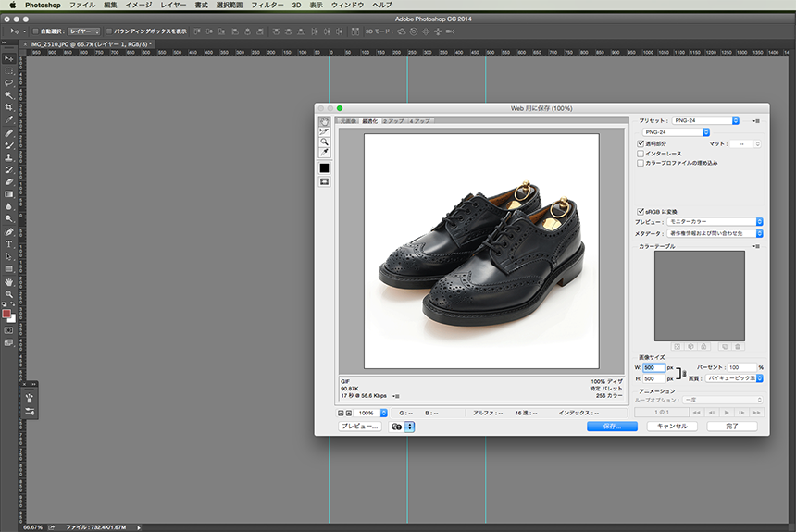Select the Healing Brush tool

(x=8, y=133)
